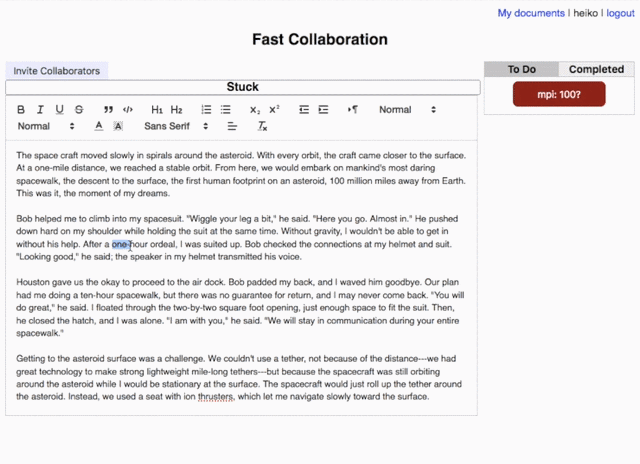Apply superscript formatting

point(274,109)
